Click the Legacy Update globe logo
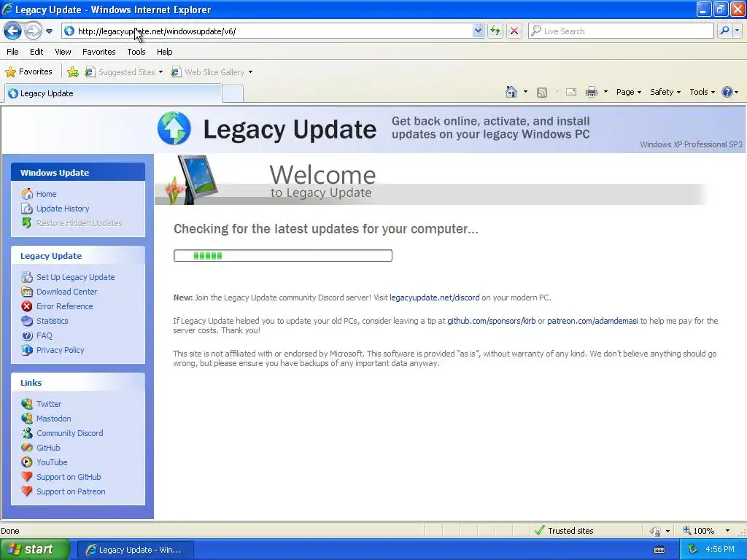 174,128
